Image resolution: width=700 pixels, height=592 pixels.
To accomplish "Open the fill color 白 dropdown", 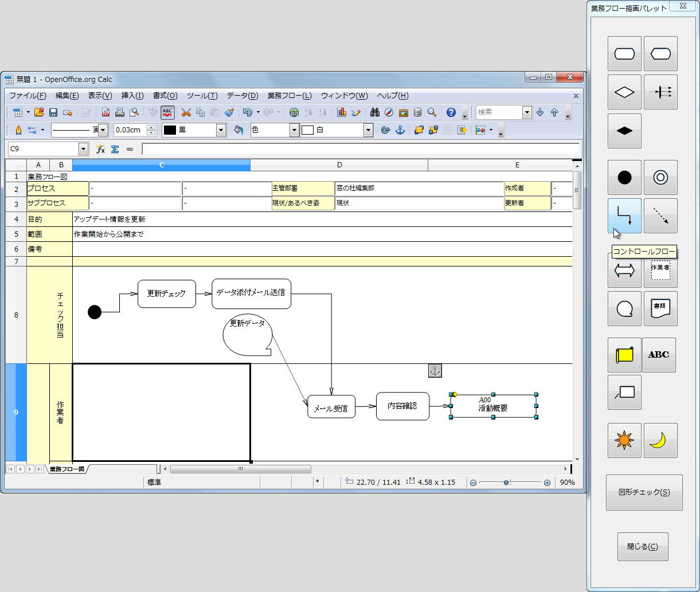I will point(368,130).
